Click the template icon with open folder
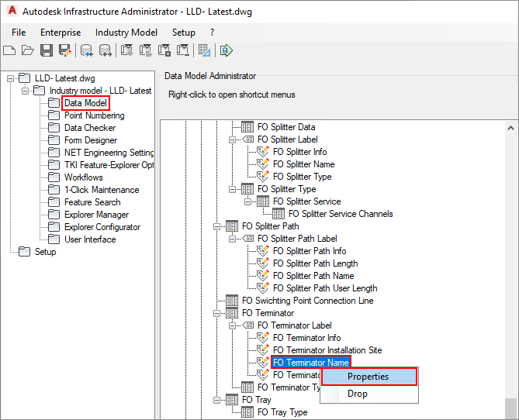This screenshot has width=519, height=420. (145, 50)
